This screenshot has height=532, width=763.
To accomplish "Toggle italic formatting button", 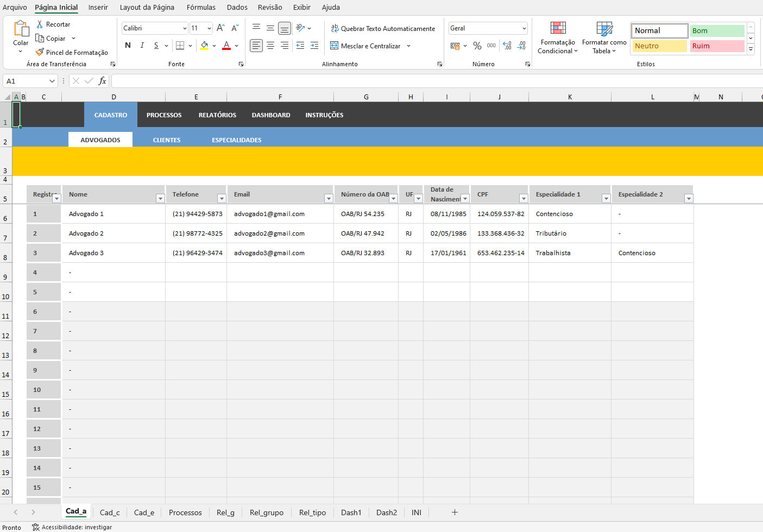I will pyautogui.click(x=142, y=46).
